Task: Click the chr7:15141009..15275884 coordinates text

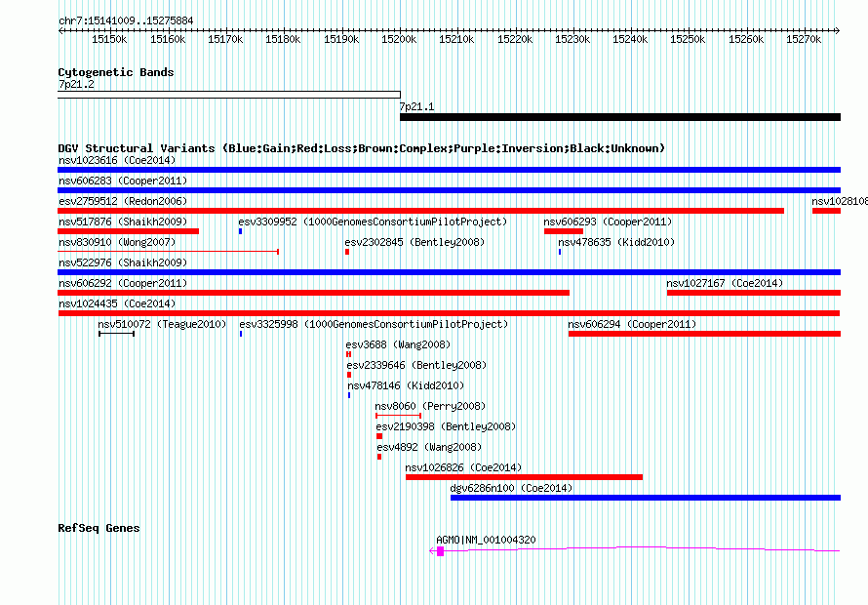Action: coord(126,21)
